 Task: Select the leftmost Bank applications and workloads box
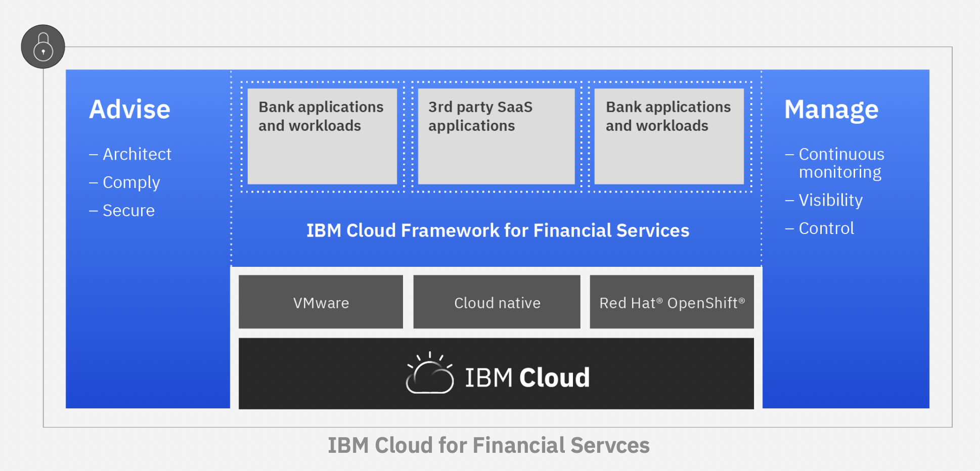pyautogui.click(x=322, y=136)
